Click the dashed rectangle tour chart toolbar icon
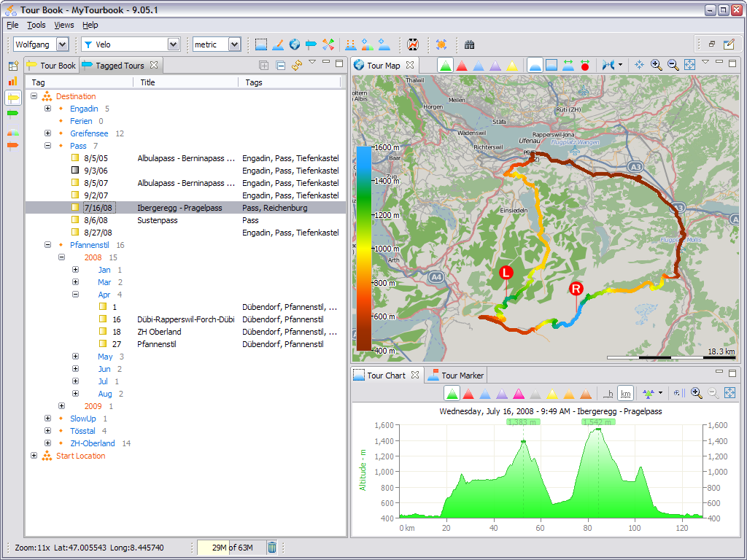 (260, 44)
